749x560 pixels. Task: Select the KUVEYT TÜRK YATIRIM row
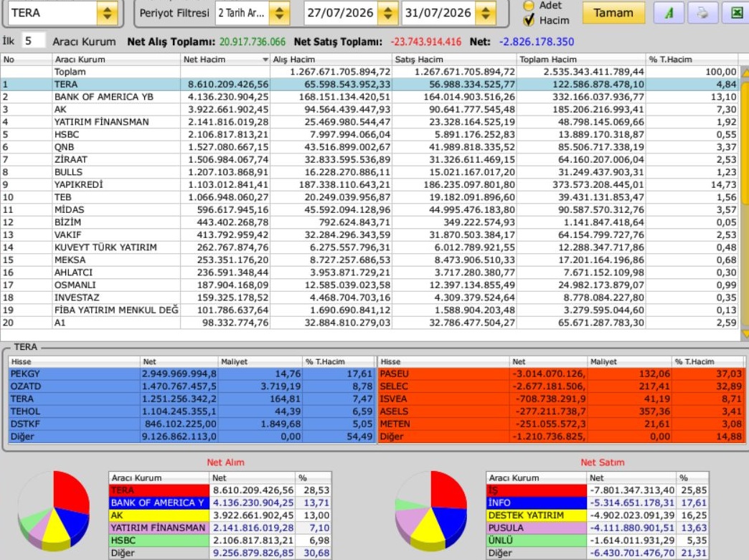pyautogui.click(x=369, y=247)
